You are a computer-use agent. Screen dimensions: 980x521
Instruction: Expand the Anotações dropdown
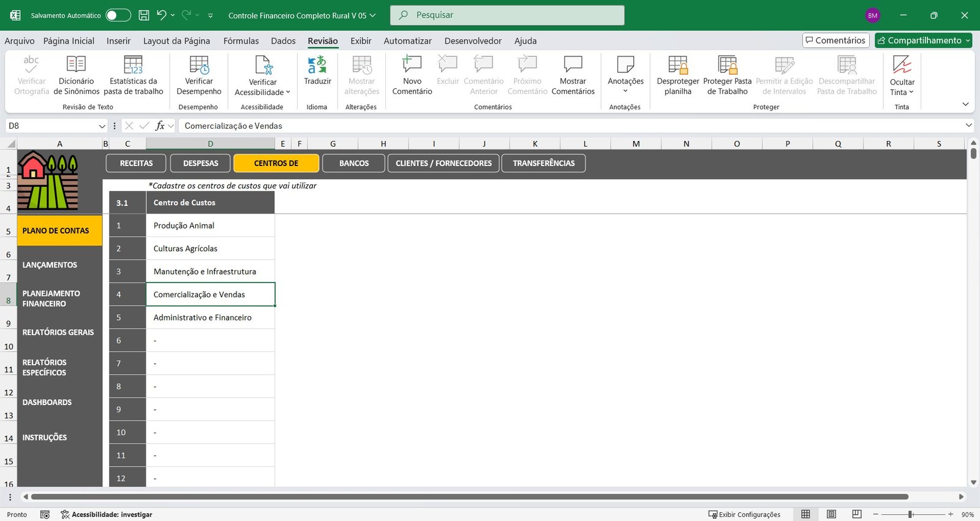point(625,91)
